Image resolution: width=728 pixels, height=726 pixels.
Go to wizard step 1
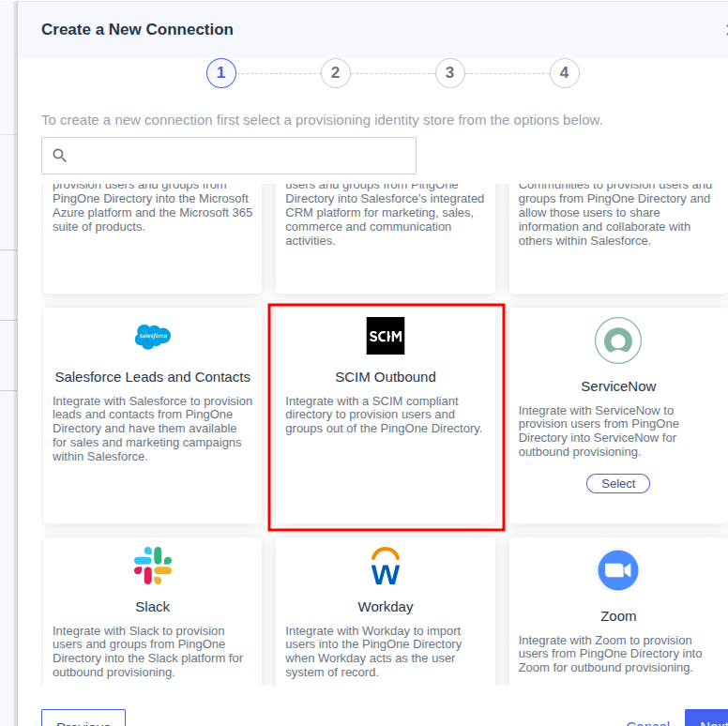[x=221, y=73]
